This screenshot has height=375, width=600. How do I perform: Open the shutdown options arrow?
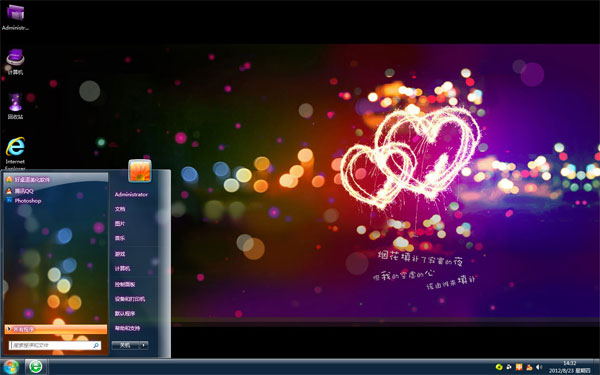click(x=144, y=345)
